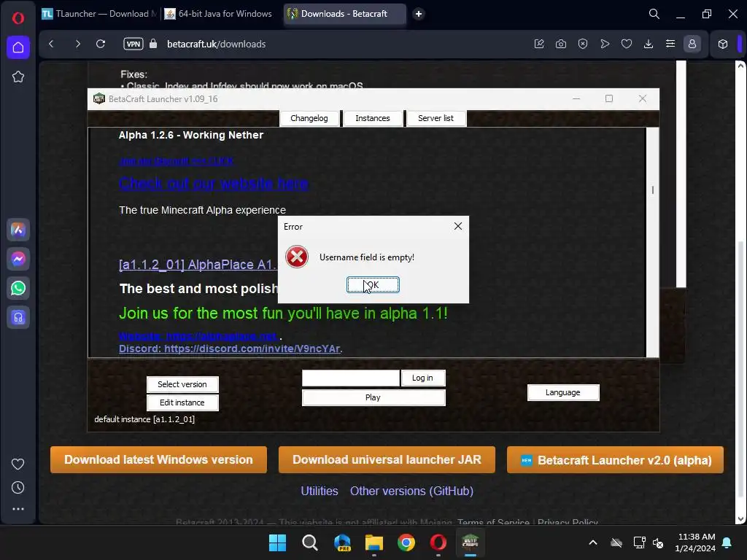This screenshot has width=747, height=560.
Task: Switch to the TLauncher browser tab
Action: [99, 14]
